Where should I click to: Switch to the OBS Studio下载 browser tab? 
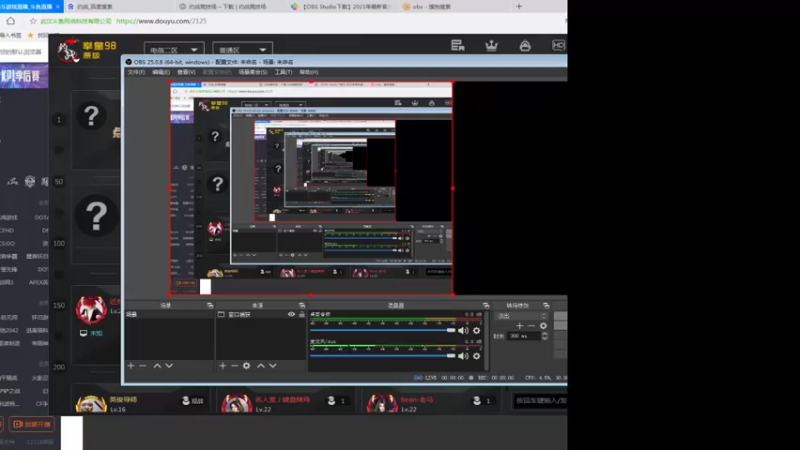340,7
